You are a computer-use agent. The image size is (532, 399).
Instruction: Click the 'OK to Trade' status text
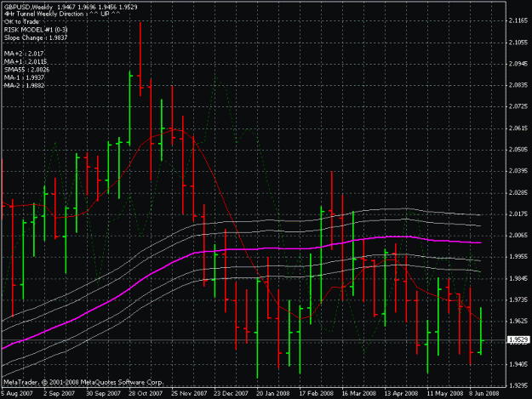pyautogui.click(x=22, y=22)
